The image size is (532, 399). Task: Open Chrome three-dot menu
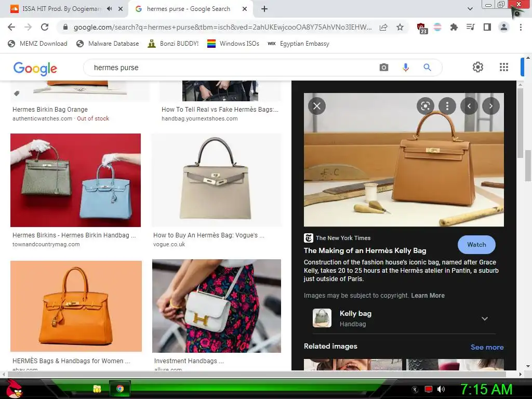click(x=521, y=27)
